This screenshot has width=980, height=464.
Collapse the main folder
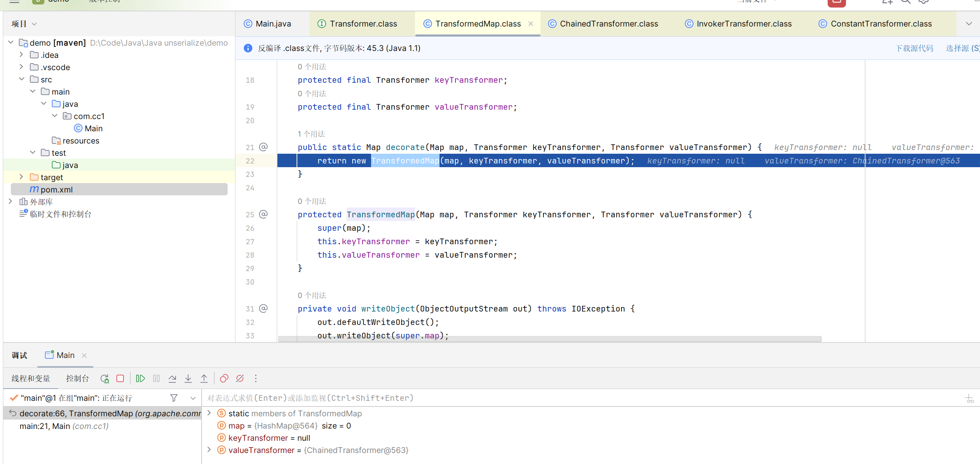click(x=33, y=91)
